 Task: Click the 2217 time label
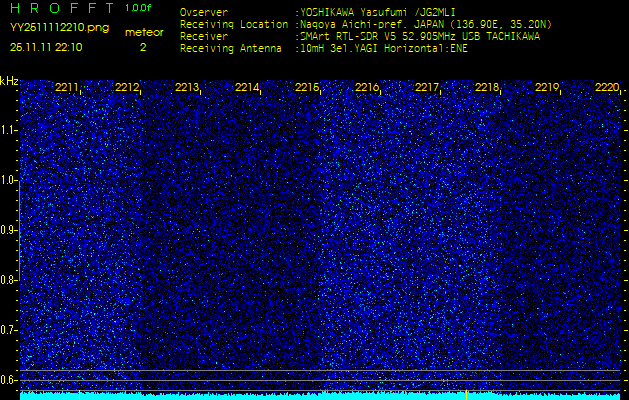(x=427, y=87)
